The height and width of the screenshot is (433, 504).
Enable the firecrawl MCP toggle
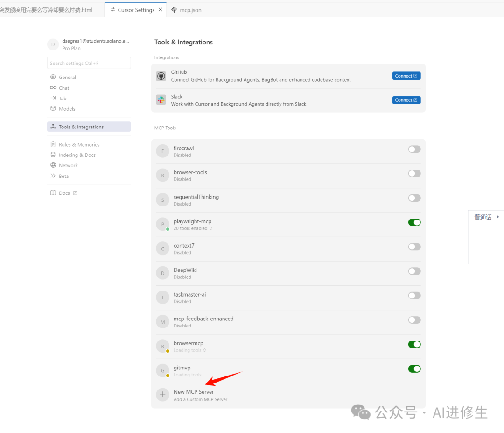point(414,149)
